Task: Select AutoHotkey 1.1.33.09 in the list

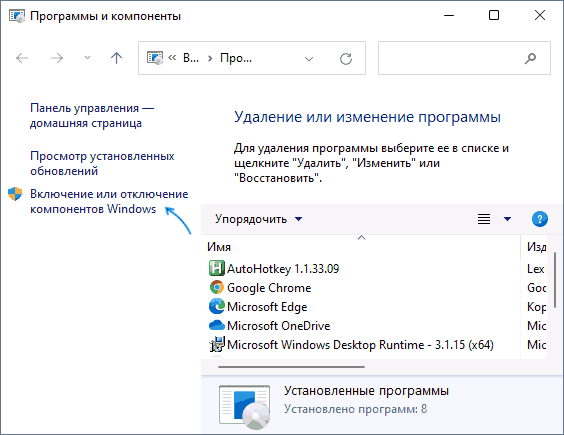Action: point(283,269)
